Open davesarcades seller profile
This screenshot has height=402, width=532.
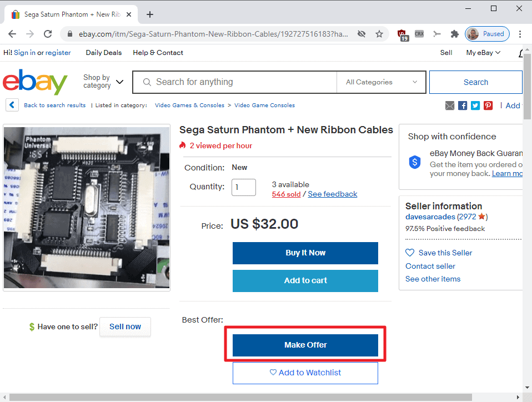pyautogui.click(x=430, y=217)
